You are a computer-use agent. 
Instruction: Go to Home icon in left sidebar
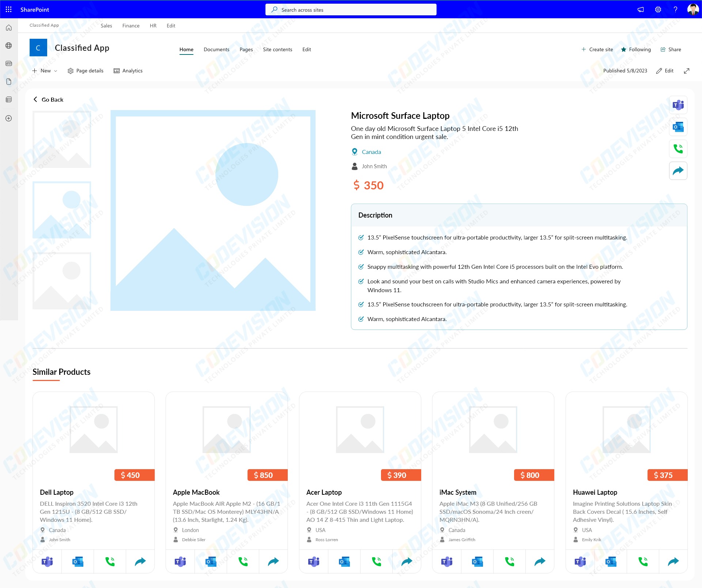(9, 28)
